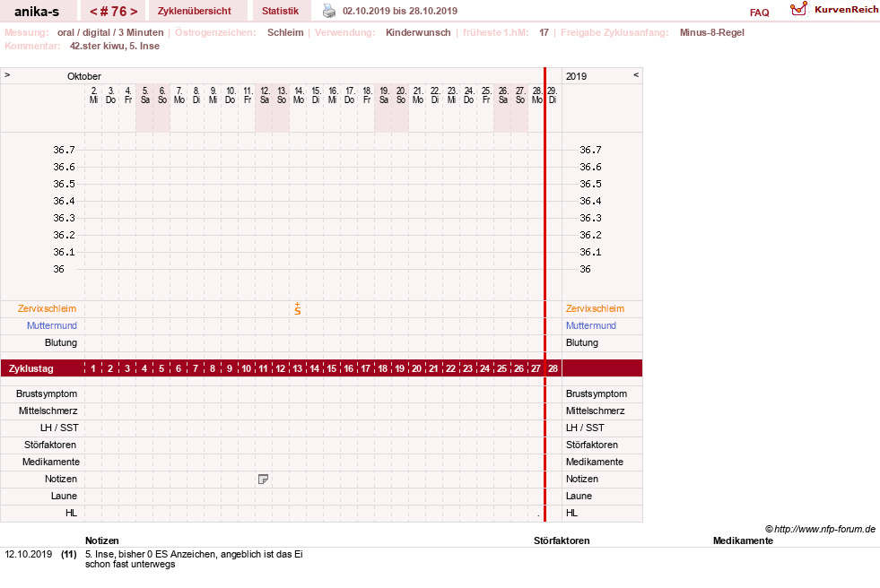Click the left Notizen row label
The image size is (880, 588).
click(x=61, y=479)
